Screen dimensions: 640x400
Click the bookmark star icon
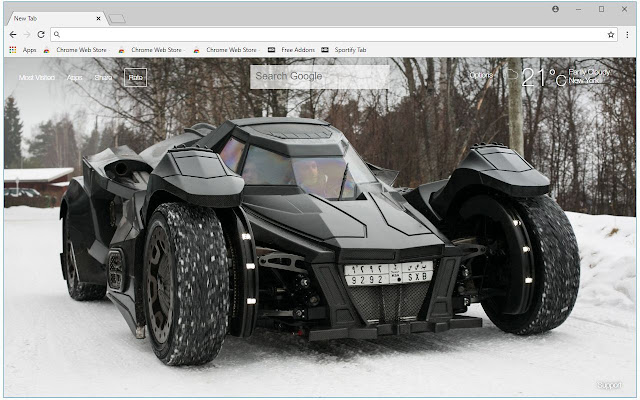[x=611, y=35]
